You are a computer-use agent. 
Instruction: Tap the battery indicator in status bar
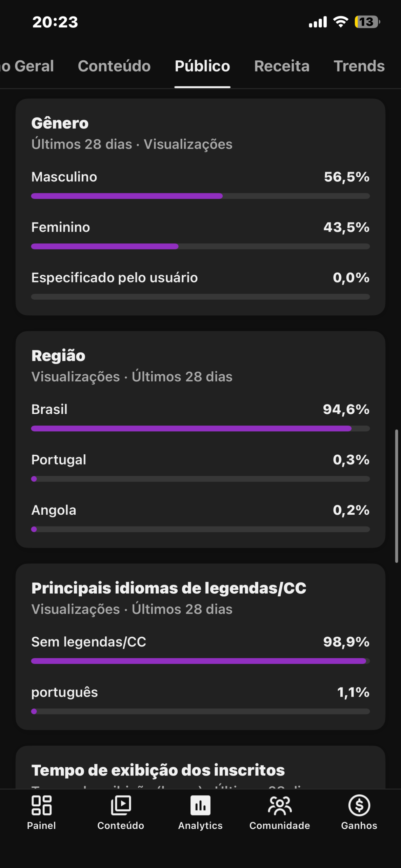click(x=367, y=22)
